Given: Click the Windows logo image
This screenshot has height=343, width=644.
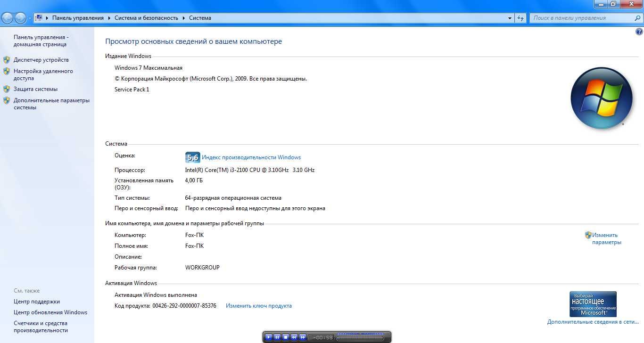Looking at the screenshot, I should coord(601,98).
